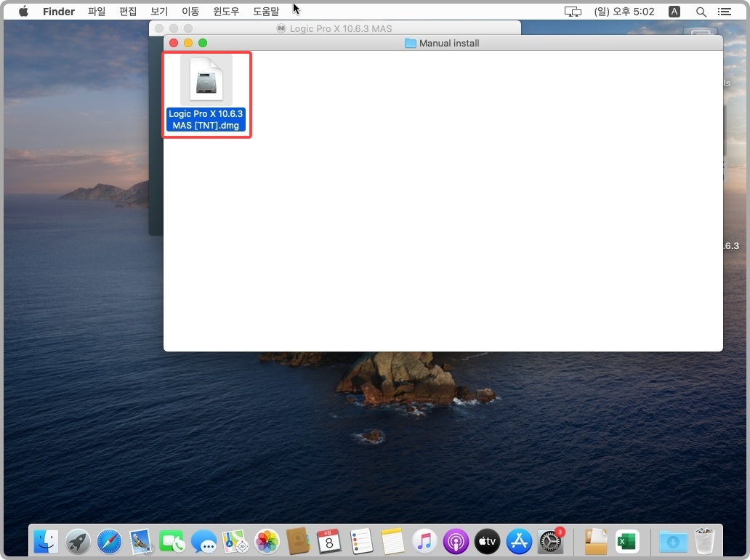The image size is (750, 560).
Task: Open Launchpad from the Dock
Action: pos(78,542)
